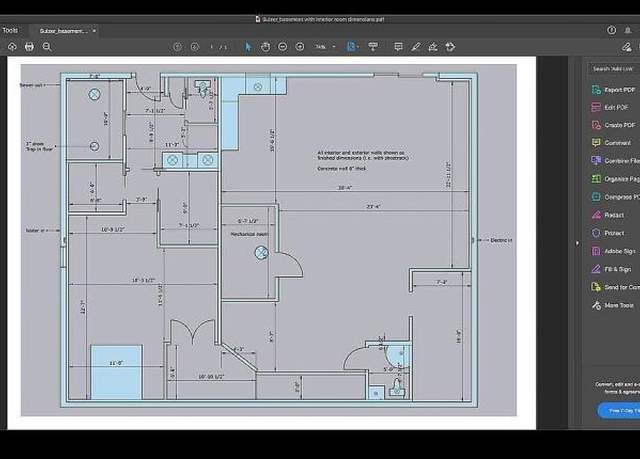Open the Fill & Sign tool
This screenshot has width=640, height=459.
(612, 269)
